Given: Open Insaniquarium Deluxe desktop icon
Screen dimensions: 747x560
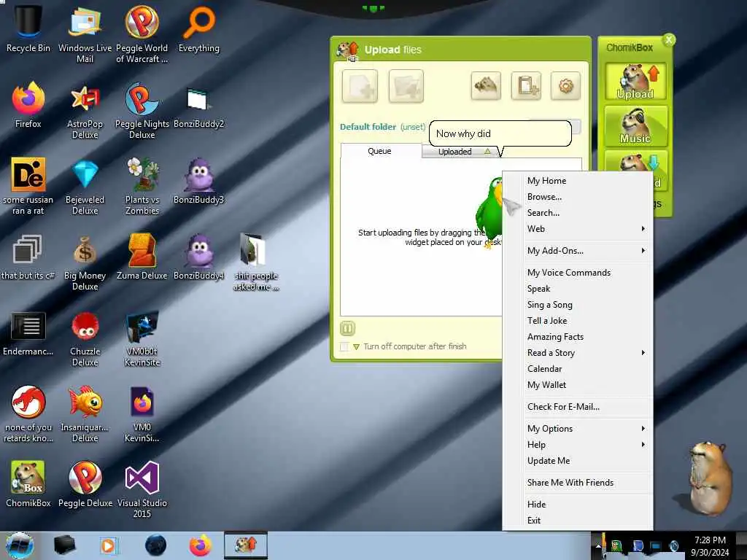Looking at the screenshot, I should 85,414.
